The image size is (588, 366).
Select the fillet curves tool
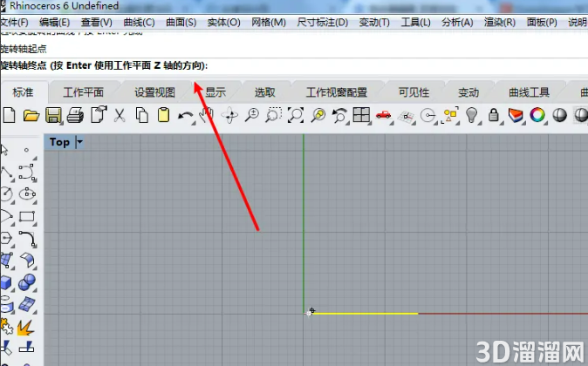click(x=27, y=239)
